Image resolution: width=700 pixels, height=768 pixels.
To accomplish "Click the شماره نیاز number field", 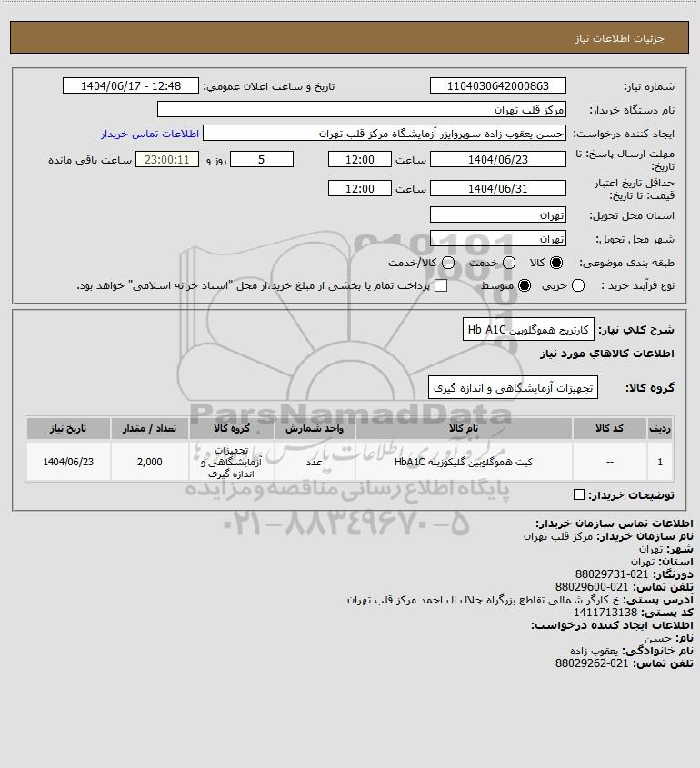I will click(497, 85).
